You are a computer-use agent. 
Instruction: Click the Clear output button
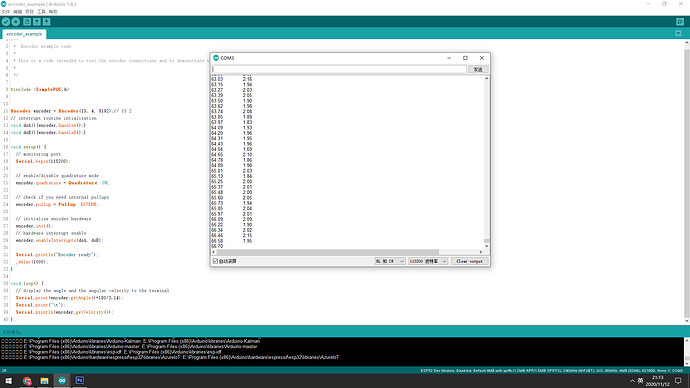(470, 261)
